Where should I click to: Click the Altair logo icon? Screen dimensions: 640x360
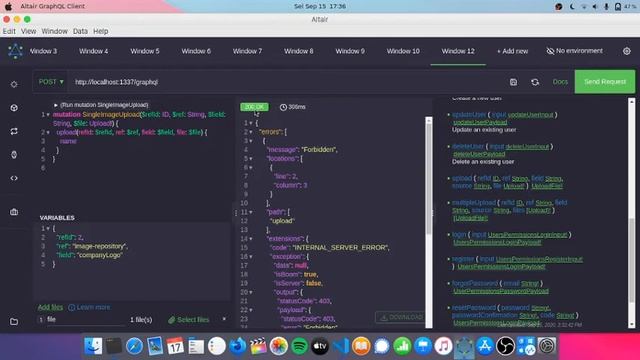point(15,51)
